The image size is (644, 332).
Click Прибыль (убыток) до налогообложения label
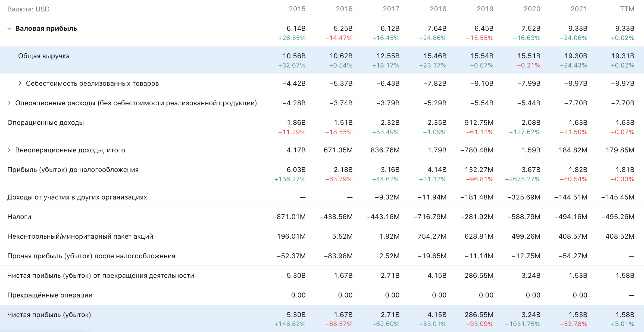pyautogui.click(x=73, y=170)
